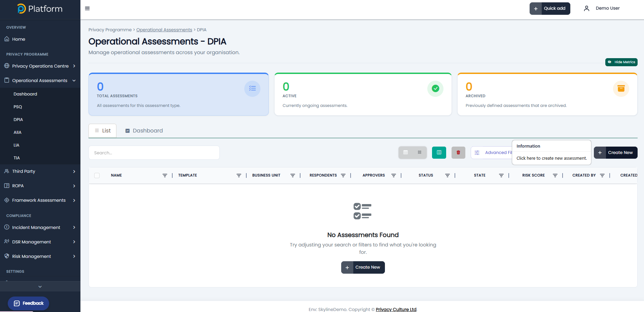644x312 pixels.
Task: Click the TEMPLATE column filter icon
Action: click(x=239, y=175)
